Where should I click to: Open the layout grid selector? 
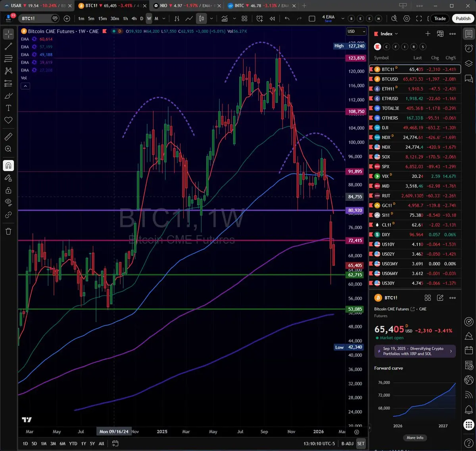244,19
